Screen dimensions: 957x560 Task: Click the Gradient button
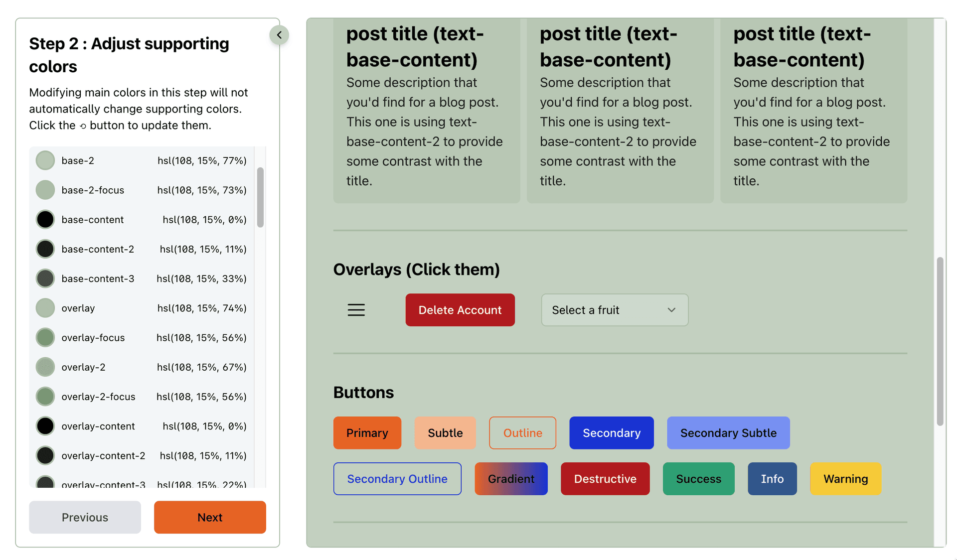(x=511, y=479)
